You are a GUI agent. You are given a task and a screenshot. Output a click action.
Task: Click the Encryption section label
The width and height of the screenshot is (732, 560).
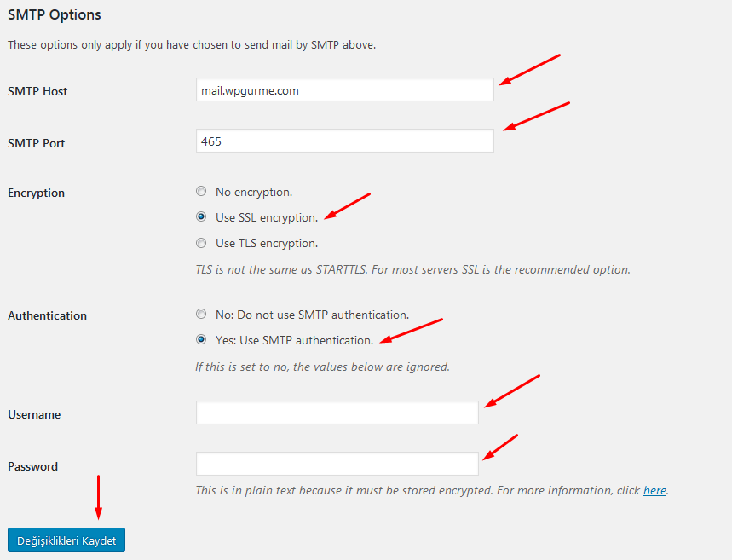36,193
